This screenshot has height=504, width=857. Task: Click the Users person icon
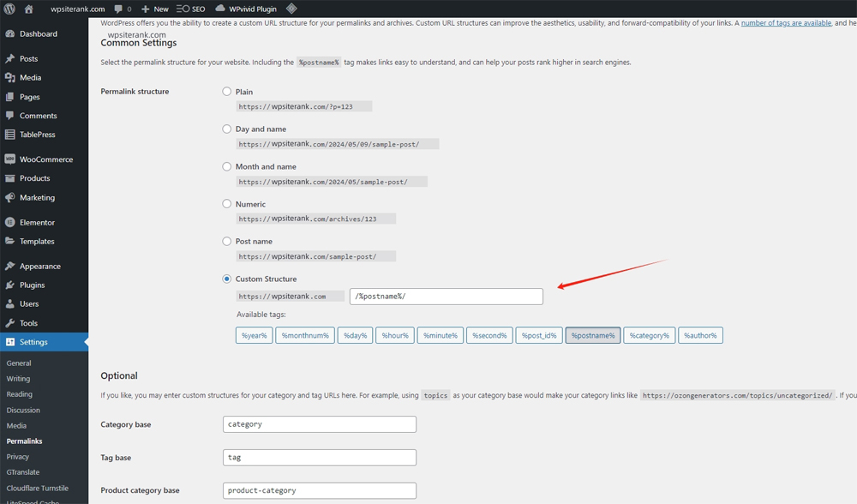click(9, 304)
